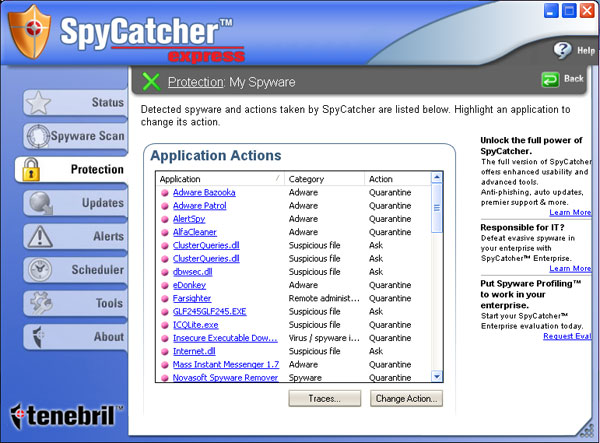Click the Quarantine action for AlertSpy
The image size is (600, 443).
(x=390, y=219)
